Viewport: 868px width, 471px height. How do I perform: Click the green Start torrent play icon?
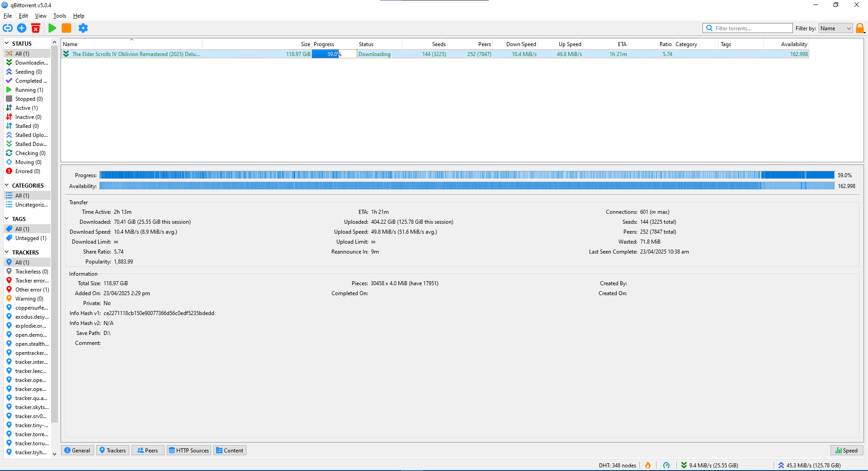coord(52,28)
